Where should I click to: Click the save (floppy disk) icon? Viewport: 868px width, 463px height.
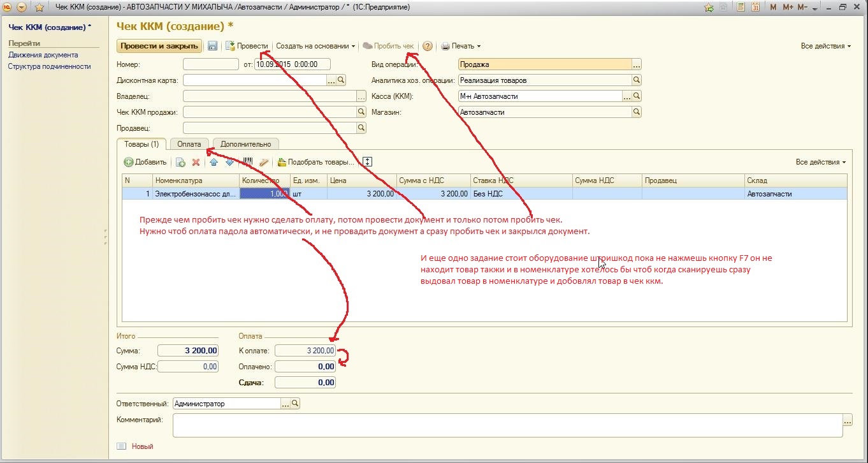pos(213,46)
